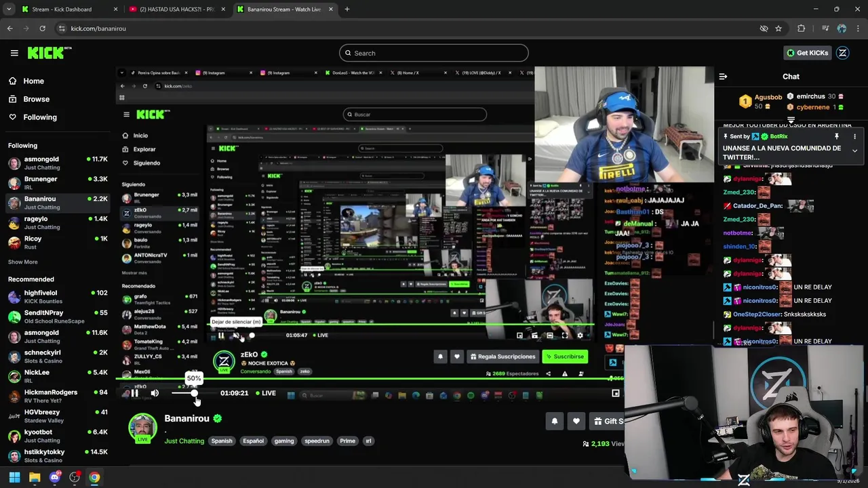Image resolution: width=868 pixels, height=488 pixels.
Task: Open the Chrome media controls icon
Action: [x=825, y=28]
